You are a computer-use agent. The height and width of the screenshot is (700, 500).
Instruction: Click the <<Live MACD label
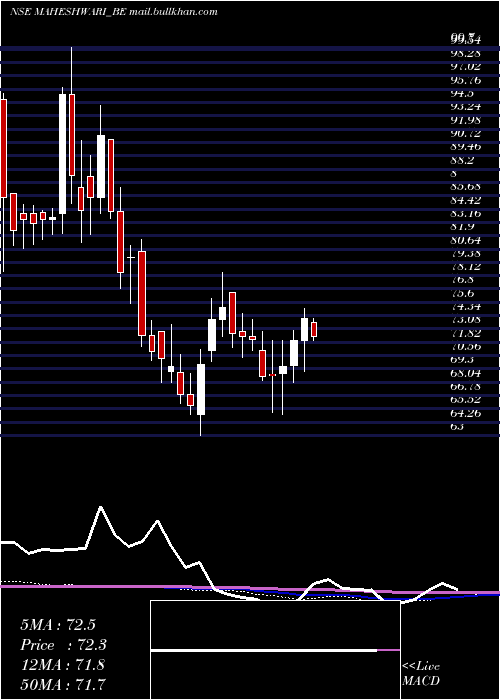click(421, 674)
